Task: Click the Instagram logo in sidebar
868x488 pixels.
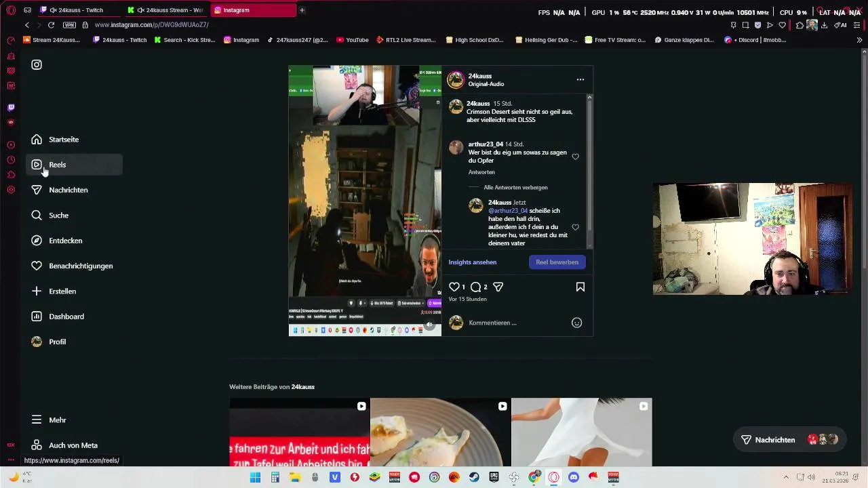Action: (x=37, y=64)
